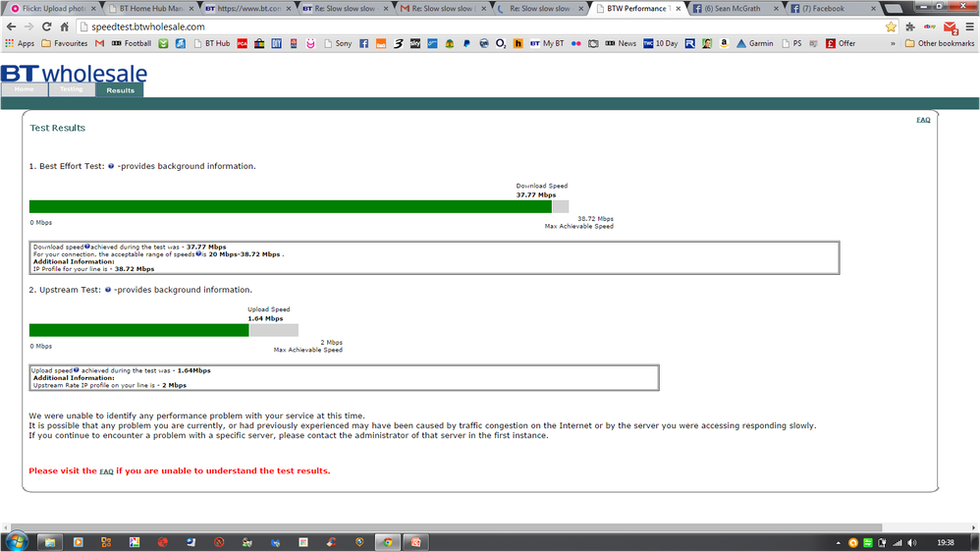The width and height of the screenshot is (980, 552).
Task: Open Windows Start button
Action: click(x=17, y=541)
